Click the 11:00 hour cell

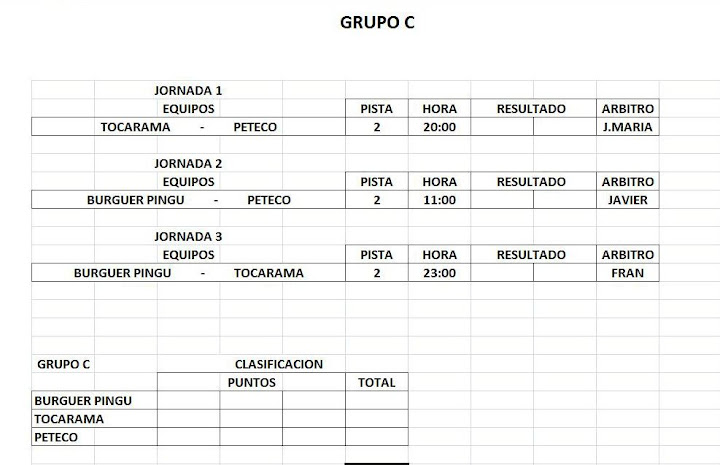[x=439, y=200]
